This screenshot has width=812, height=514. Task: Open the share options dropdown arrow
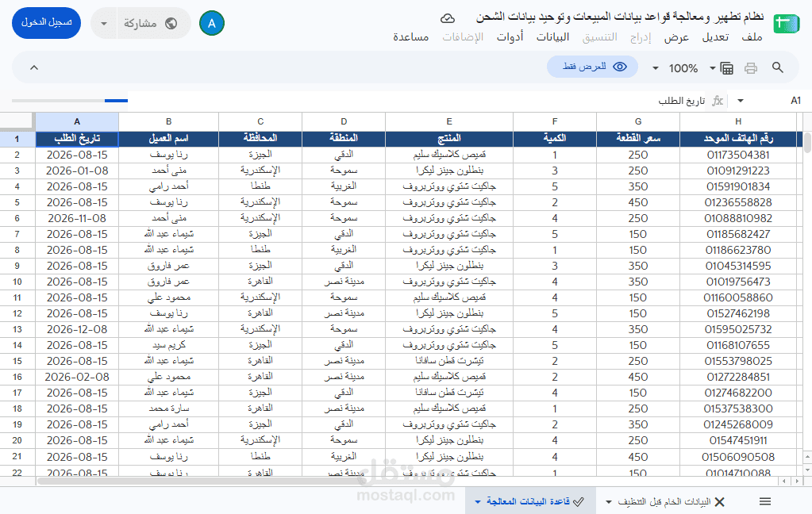pyautogui.click(x=104, y=23)
